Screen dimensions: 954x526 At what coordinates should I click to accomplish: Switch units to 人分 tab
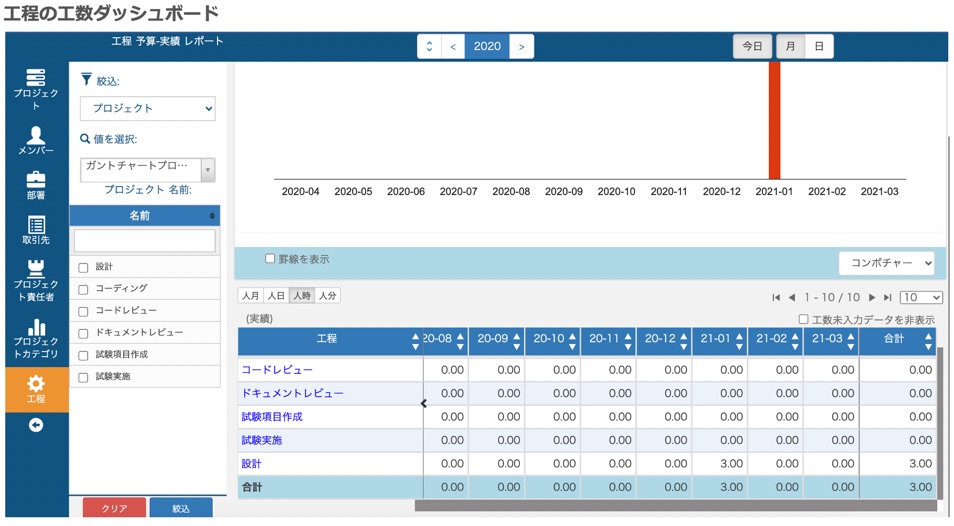(x=327, y=296)
